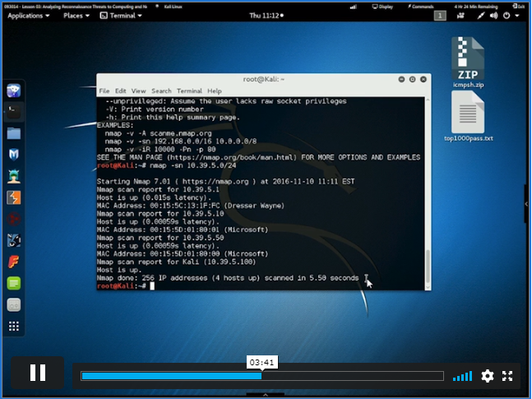Open terminal File menu
This screenshot has width=532, height=399.
coord(104,91)
